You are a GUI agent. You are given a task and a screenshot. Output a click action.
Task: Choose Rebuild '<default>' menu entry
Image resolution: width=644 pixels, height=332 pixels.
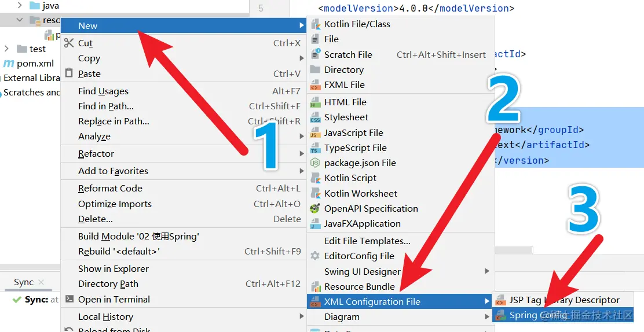tap(183, 251)
